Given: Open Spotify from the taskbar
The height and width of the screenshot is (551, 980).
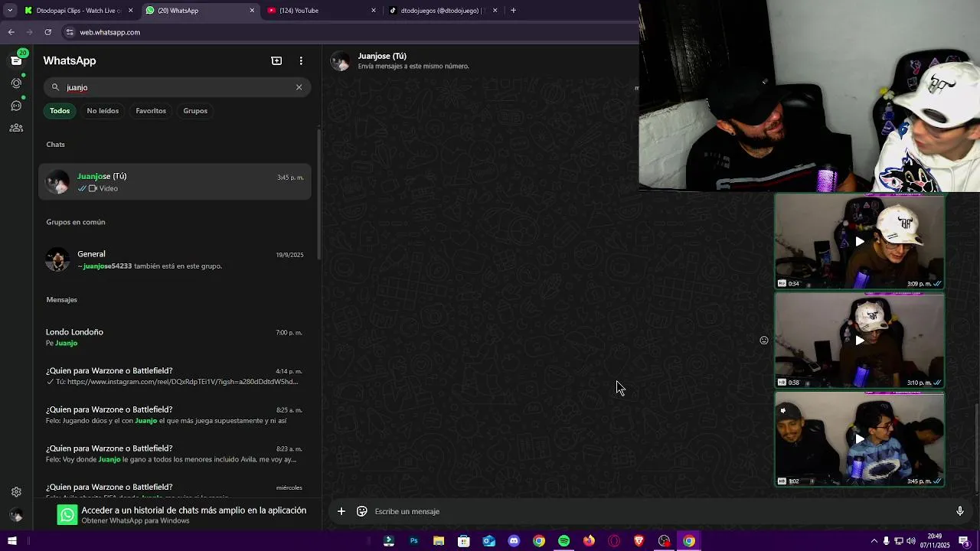Looking at the screenshot, I should pos(563,541).
